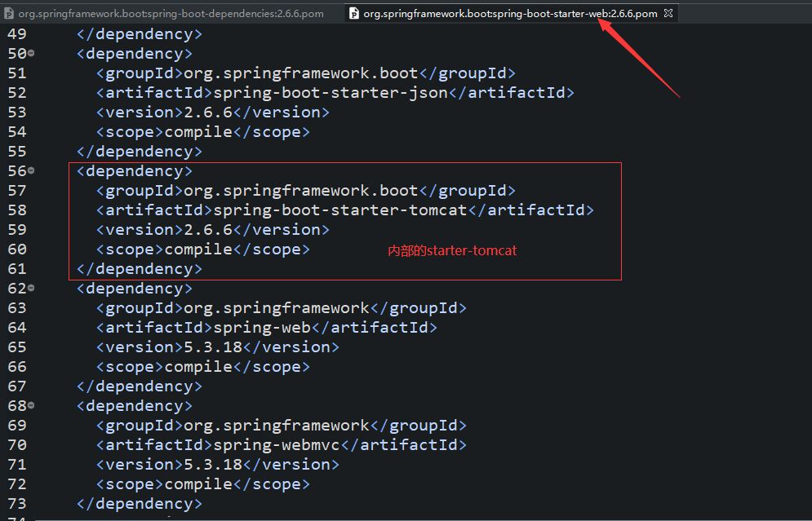Click the red 内部的starter-tomcat annotation
This screenshot has width=812, height=521.
(452, 251)
